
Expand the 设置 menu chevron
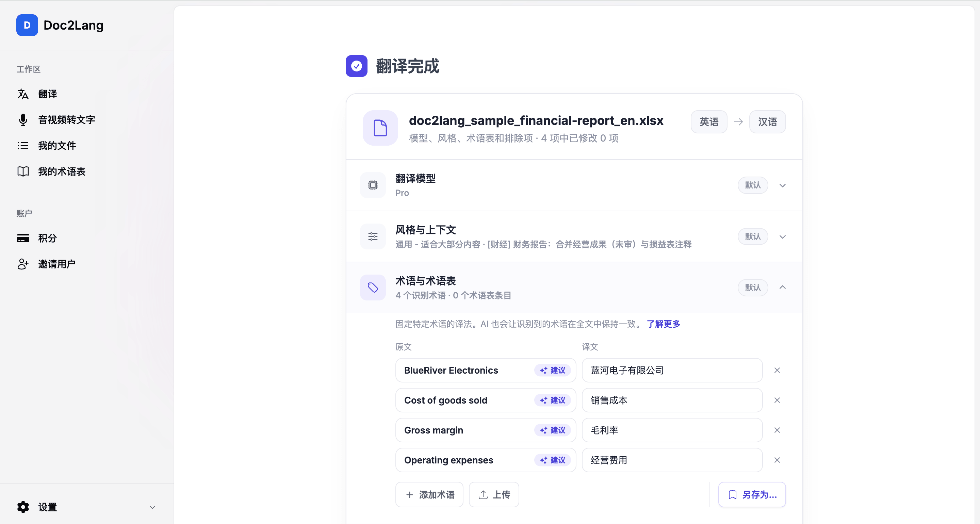(x=152, y=507)
